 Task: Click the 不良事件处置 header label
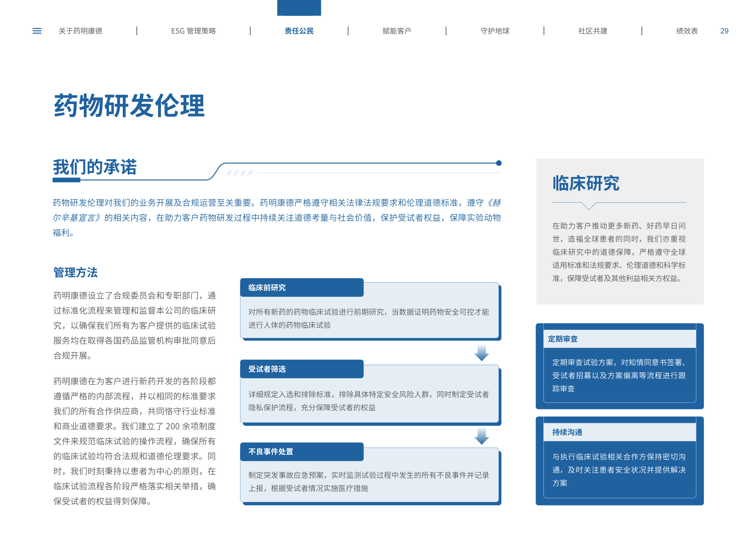271,452
